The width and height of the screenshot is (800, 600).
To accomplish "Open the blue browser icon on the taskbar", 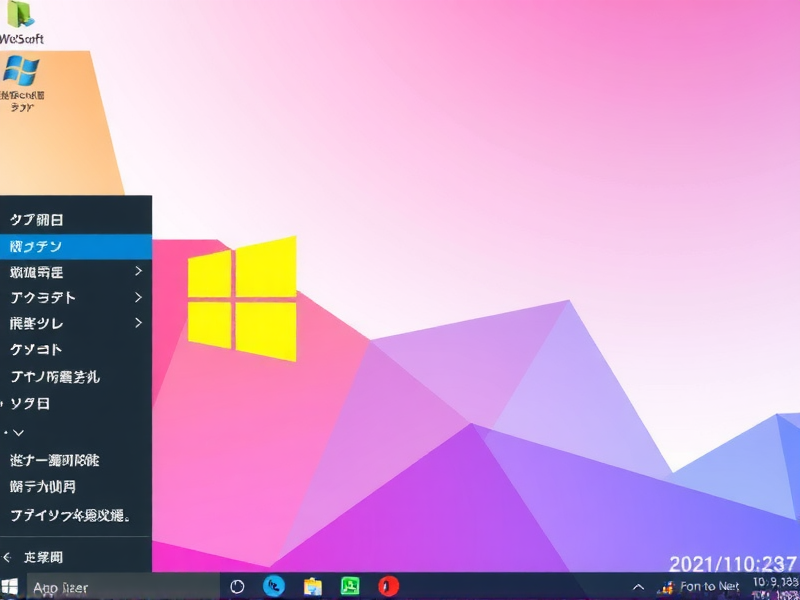I will click(272, 587).
